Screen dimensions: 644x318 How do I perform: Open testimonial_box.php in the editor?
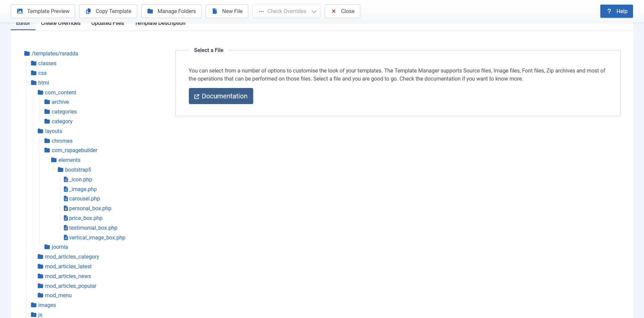[93, 228]
